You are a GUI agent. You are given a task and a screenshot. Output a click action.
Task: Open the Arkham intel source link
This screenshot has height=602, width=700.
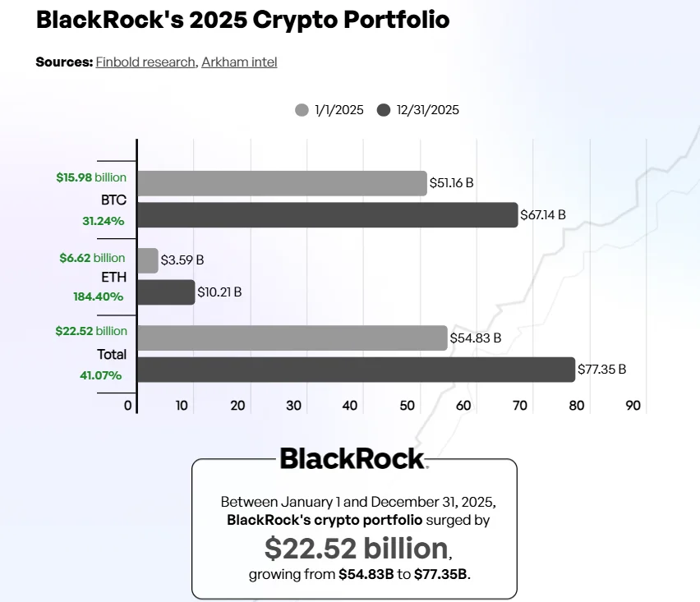239,62
